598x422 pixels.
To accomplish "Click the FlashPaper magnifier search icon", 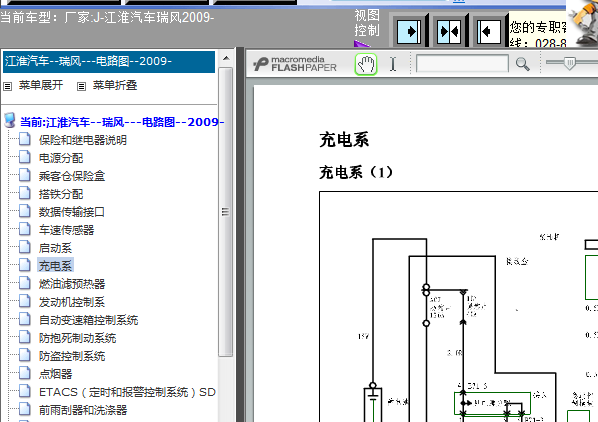I will tap(522, 64).
